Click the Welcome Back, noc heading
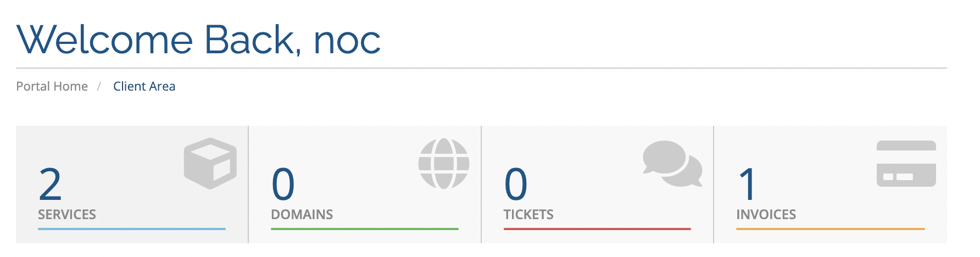This screenshot has width=980, height=257. [199, 40]
